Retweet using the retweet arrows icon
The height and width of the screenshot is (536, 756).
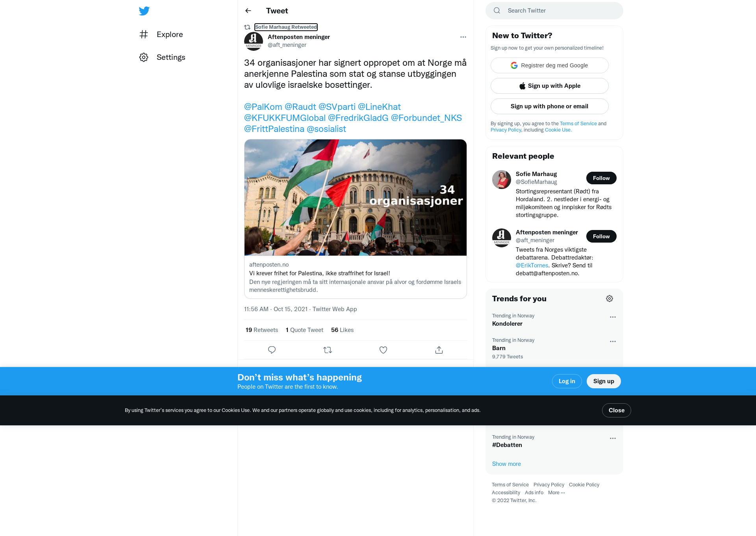tap(328, 350)
